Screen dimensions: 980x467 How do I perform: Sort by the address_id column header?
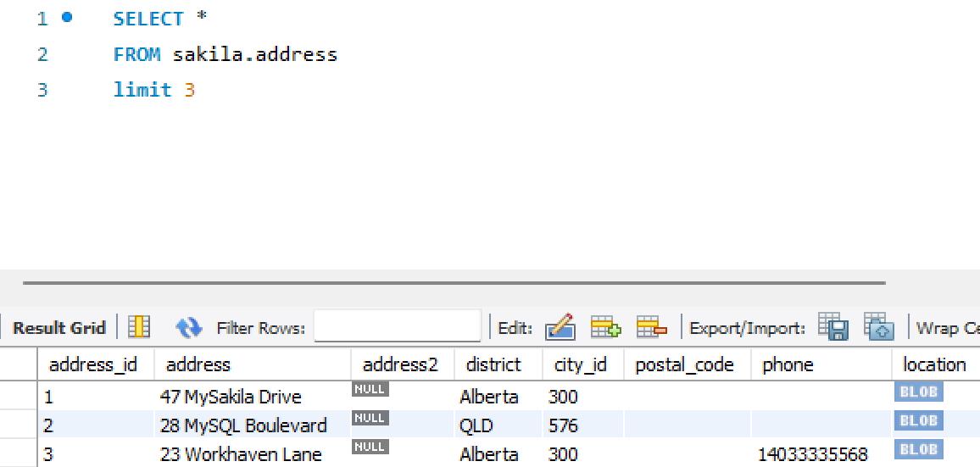coord(93,364)
